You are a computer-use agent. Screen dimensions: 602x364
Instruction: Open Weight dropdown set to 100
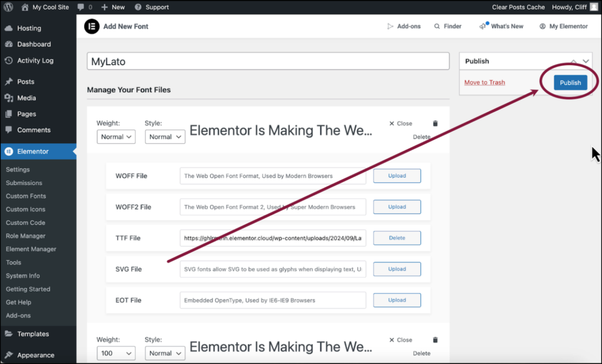[116, 353]
